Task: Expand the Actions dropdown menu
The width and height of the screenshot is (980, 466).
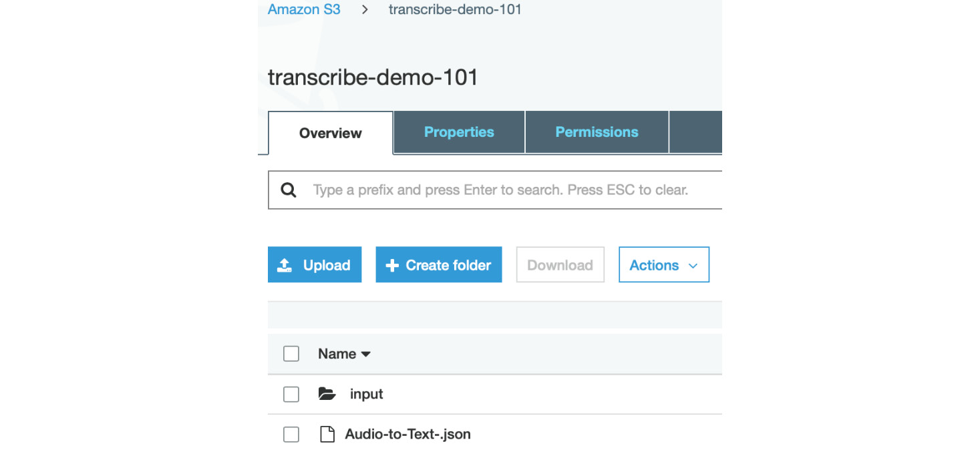Action: pos(664,265)
